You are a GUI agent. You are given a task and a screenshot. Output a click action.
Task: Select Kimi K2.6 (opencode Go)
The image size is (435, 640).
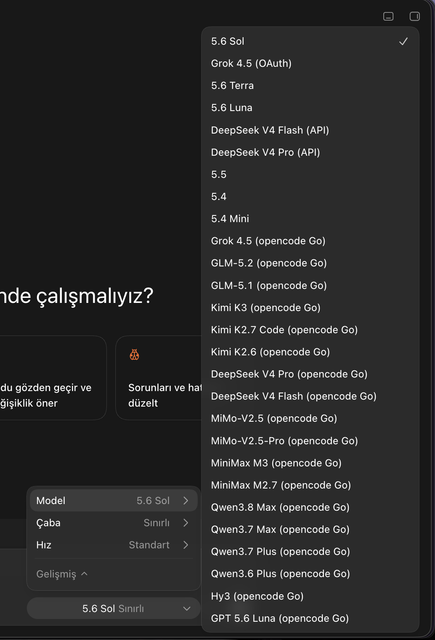coord(310,352)
